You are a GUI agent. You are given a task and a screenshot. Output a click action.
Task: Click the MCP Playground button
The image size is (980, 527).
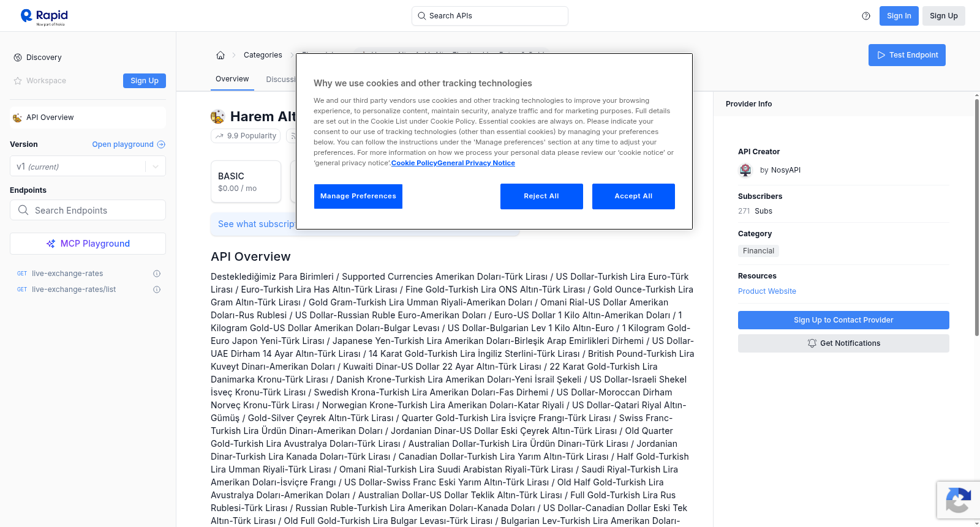(88, 244)
